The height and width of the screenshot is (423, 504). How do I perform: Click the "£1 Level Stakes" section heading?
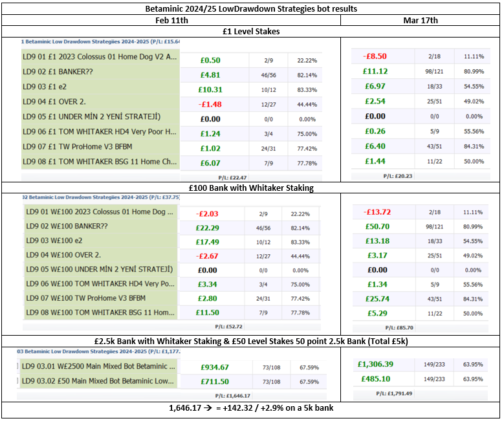251,31
